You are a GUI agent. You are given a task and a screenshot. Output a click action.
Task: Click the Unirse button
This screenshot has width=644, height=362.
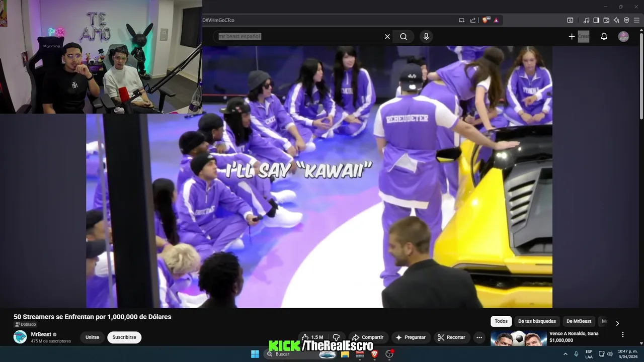tap(92, 337)
